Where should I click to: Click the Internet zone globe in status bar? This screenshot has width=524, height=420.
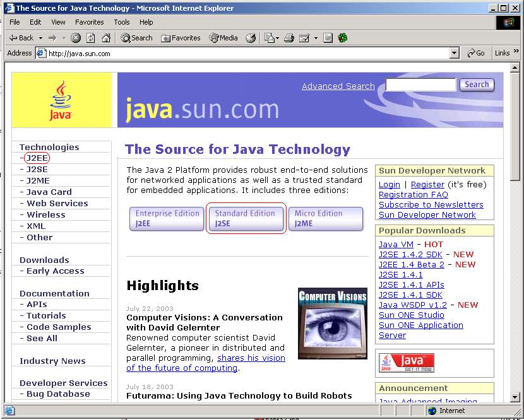[432, 411]
